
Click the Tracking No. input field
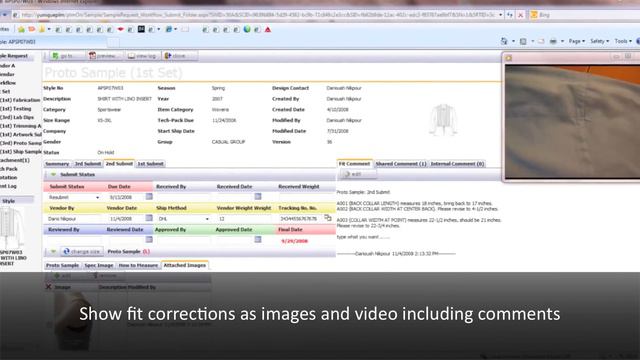pyautogui.click(x=300, y=219)
